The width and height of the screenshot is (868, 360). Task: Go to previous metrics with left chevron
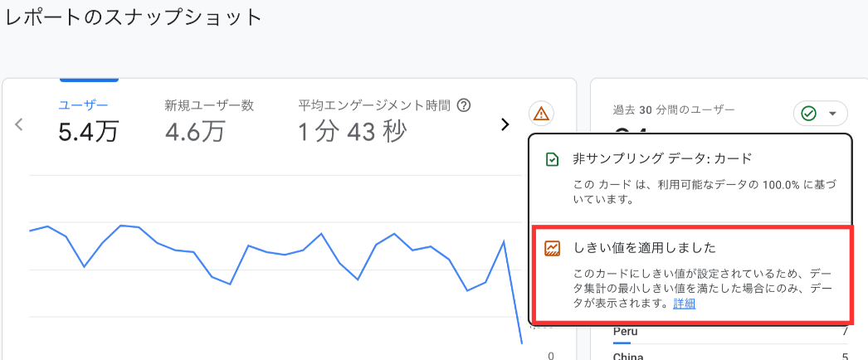(x=19, y=124)
